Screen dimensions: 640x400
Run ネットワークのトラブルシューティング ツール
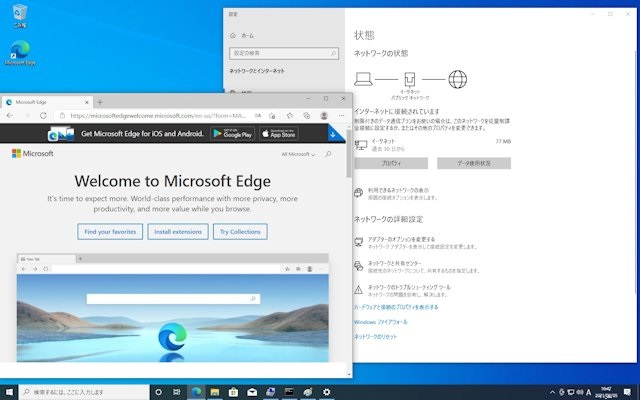pos(409,287)
